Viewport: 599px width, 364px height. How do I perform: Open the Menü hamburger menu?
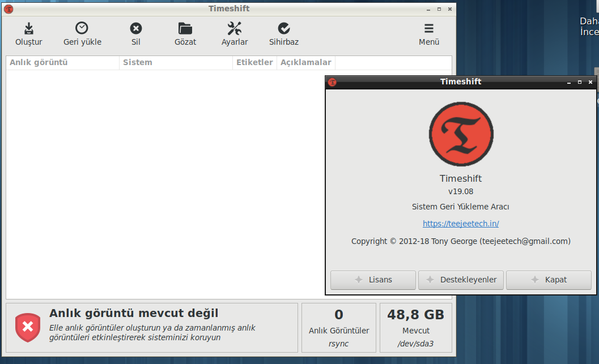429,33
